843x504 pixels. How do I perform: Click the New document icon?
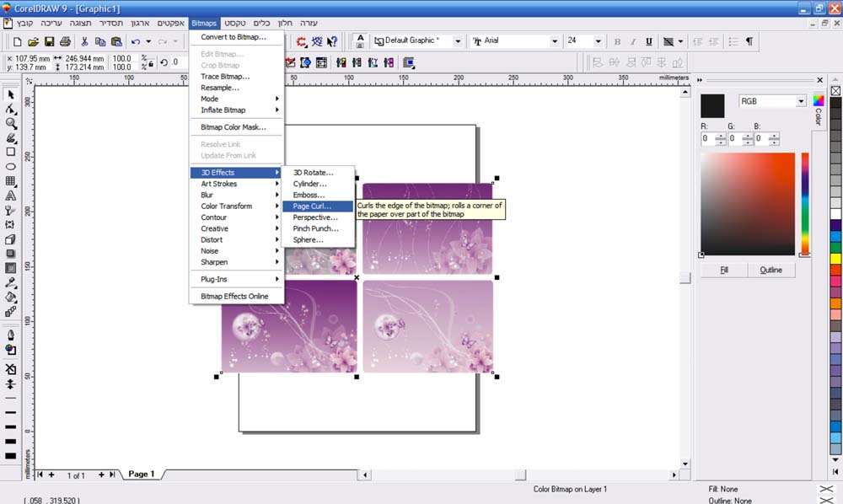[x=17, y=41]
